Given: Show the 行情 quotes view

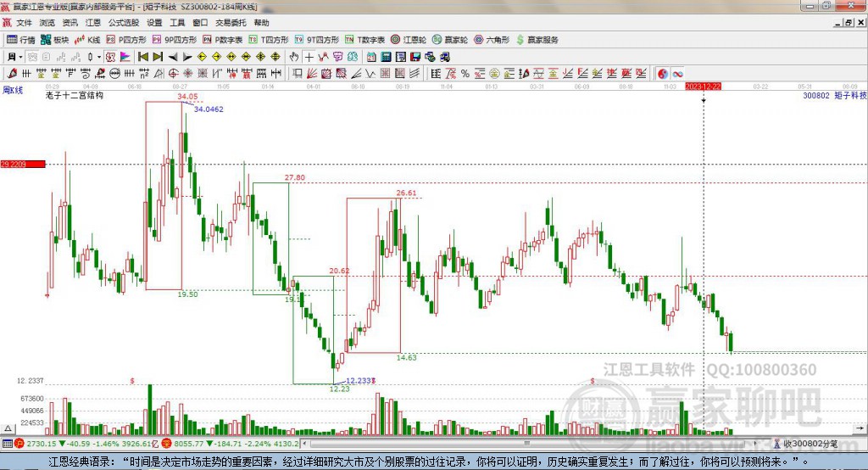Looking at the screenshot, I should 21,40.
